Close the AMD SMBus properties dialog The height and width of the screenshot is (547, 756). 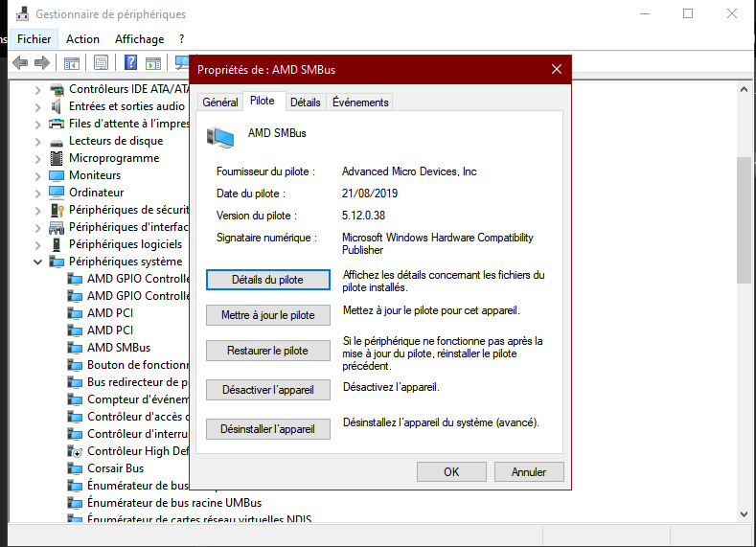click(x=557, y=69)
